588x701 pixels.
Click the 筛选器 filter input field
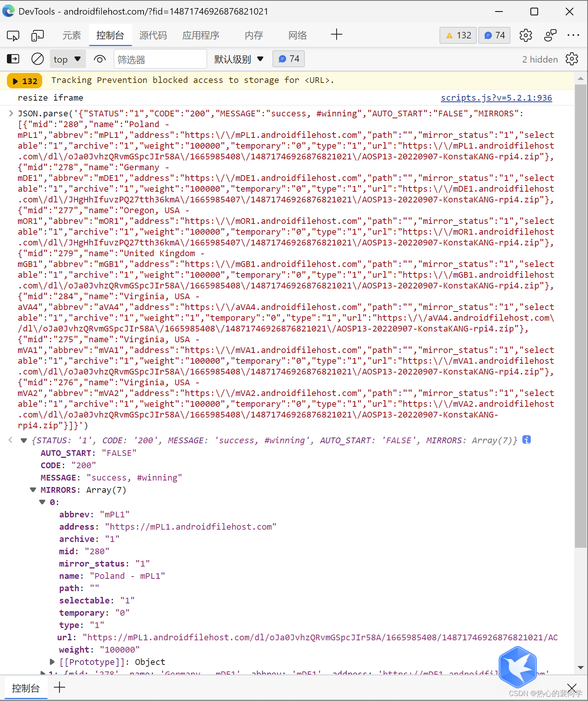coord(160,59)
